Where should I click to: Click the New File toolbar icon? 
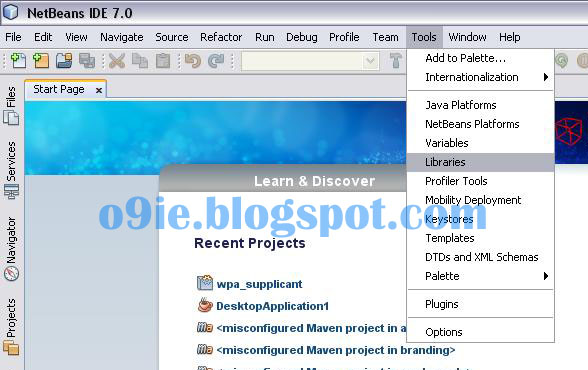point(18,60)
